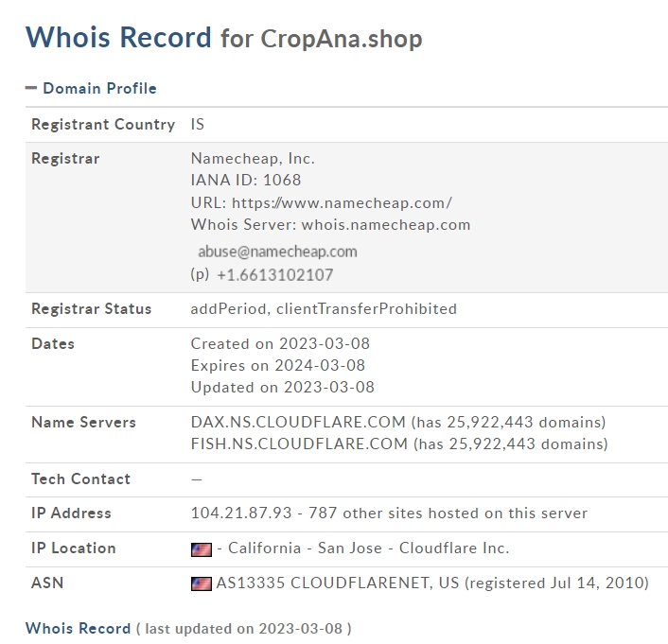Click the registrar phone number +1.6613102107
Image resolution: width=668 pixels, height=644 pixels.
click(275, 275)
